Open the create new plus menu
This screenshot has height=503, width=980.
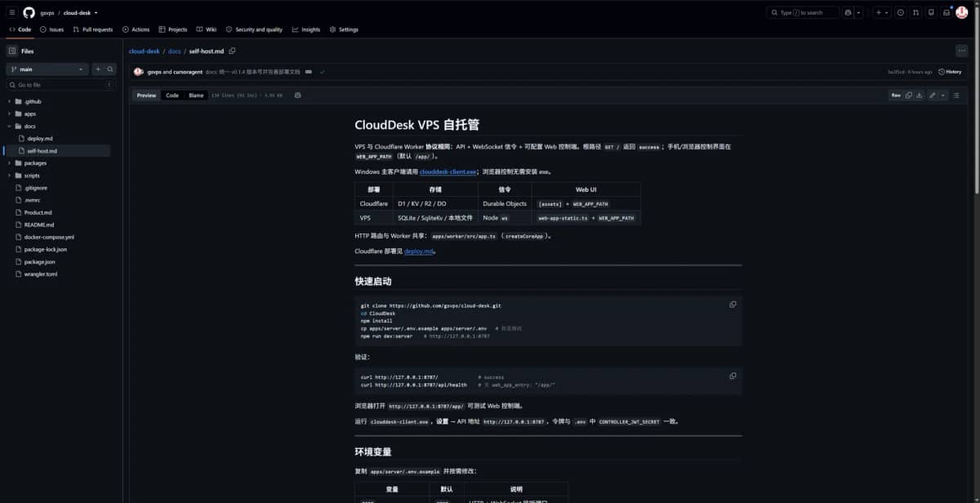pyautogui.click(x=882, y=12)
